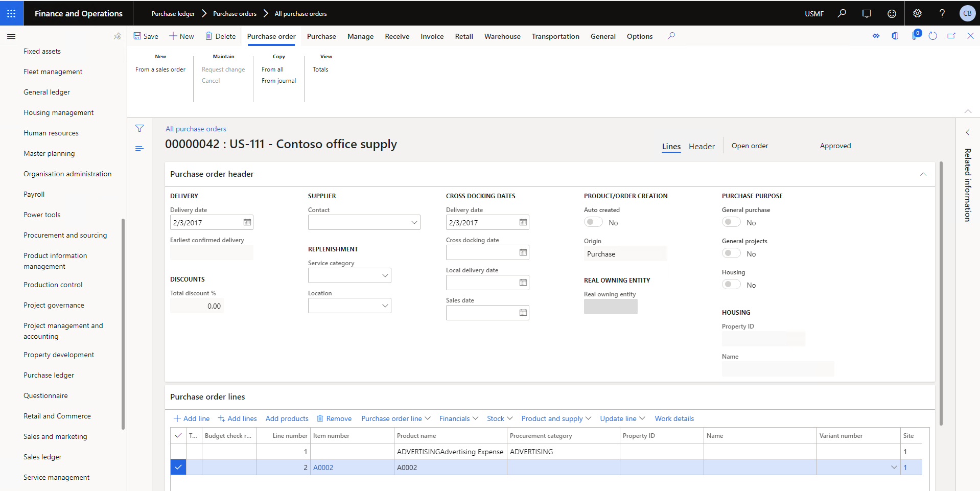Switch to the Receive tab
The height and width of the screenshot is (491, 980).
tap(397, 36)
